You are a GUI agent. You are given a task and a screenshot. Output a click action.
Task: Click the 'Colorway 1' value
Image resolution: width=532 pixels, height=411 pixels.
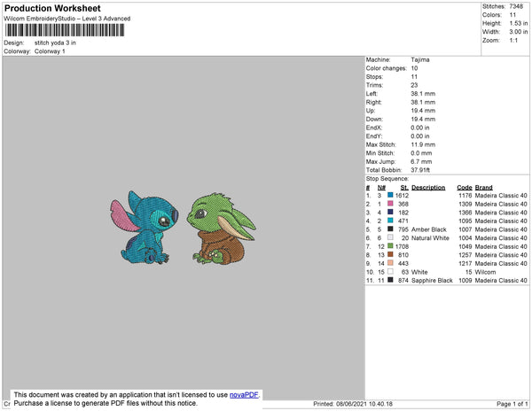[x=50, y=51]
